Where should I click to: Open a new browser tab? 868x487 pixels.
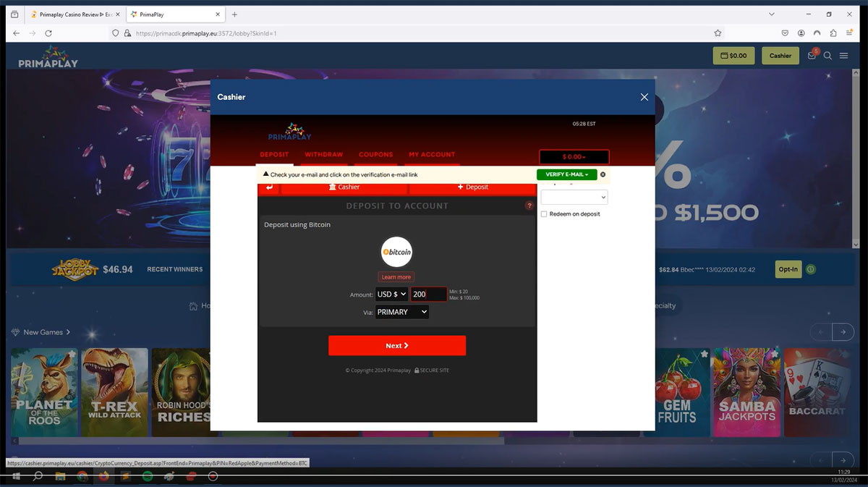234,14
